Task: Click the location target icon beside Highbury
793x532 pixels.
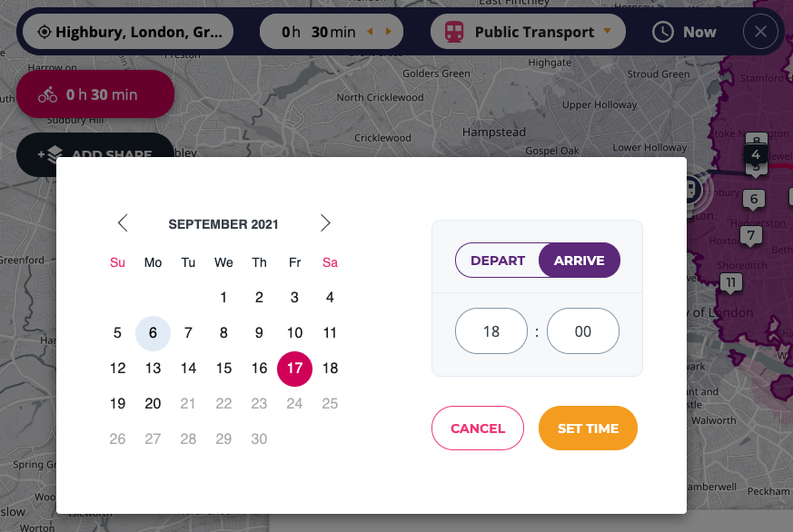Action: click(x=44, y=33)
